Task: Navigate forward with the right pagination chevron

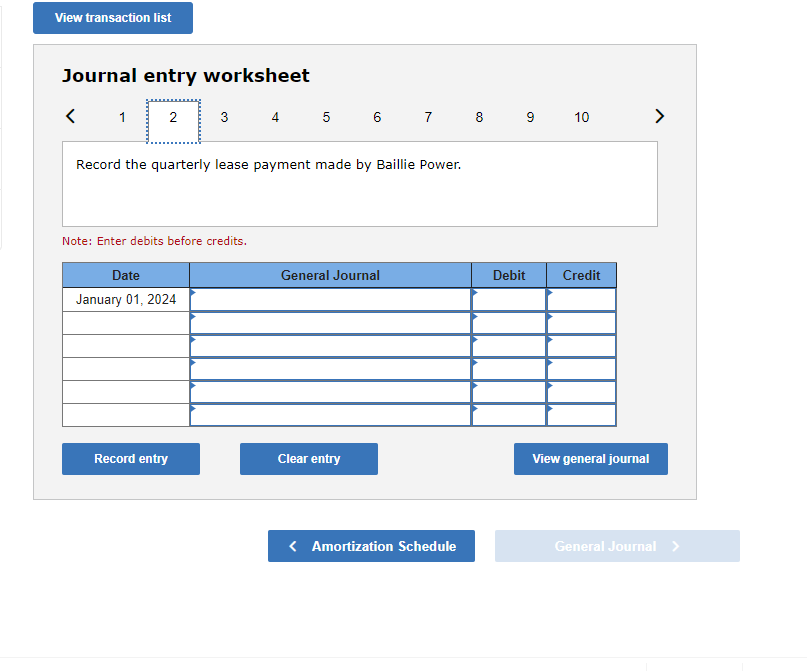Action: [x=660, y=116]
